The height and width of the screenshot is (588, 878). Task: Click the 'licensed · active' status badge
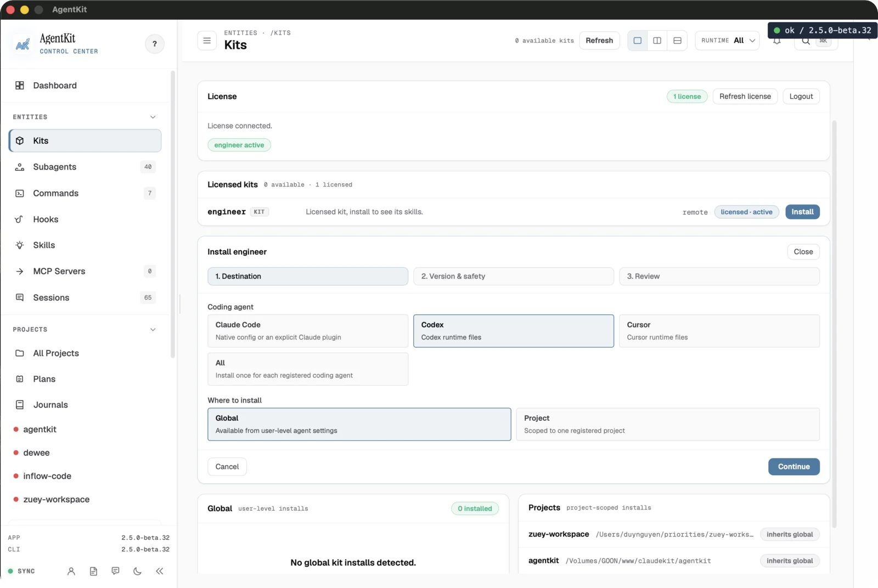(746, 212)
